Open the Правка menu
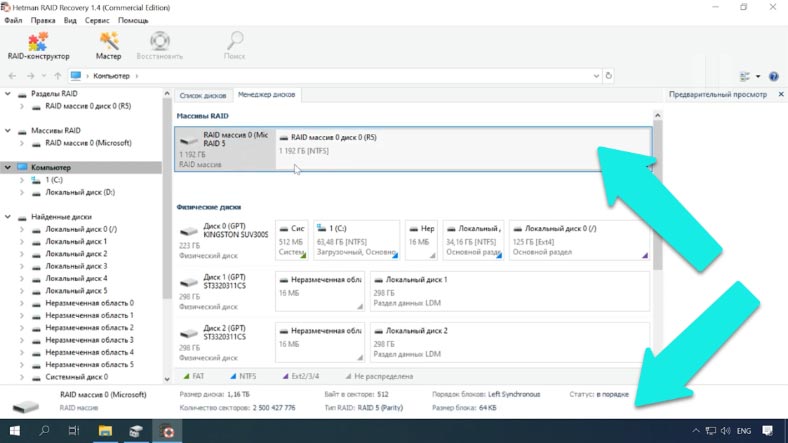The image size is (788, 443). pos(43,21)
